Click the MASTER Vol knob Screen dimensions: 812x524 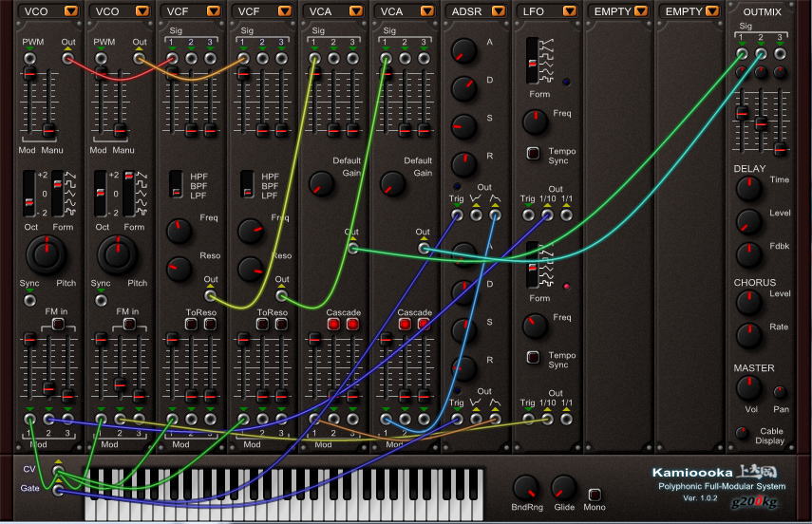pos(748,388)
